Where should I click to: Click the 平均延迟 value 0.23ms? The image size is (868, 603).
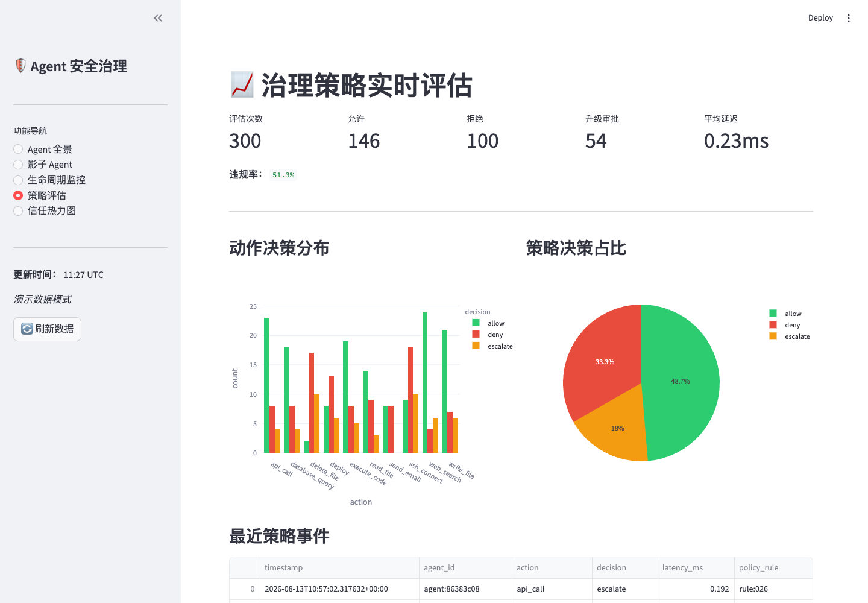click(737, 141)
